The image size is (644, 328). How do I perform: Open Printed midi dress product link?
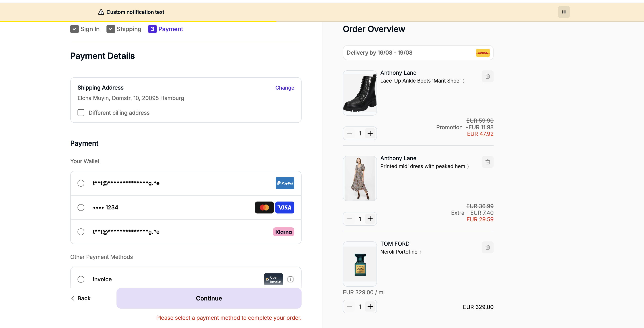pyautogui.click(x=424, y=166)
